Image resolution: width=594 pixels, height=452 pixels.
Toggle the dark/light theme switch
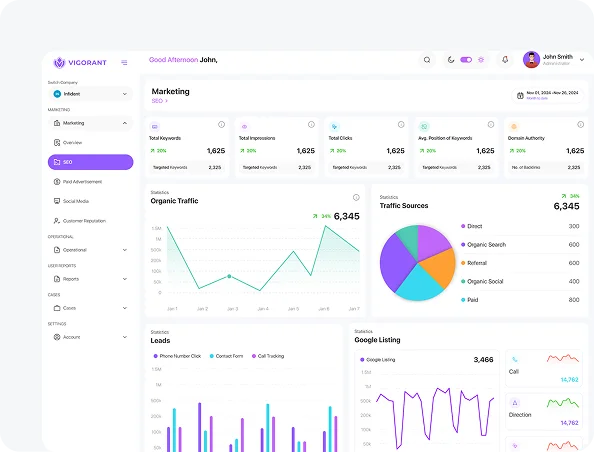[x=466, y=60]
